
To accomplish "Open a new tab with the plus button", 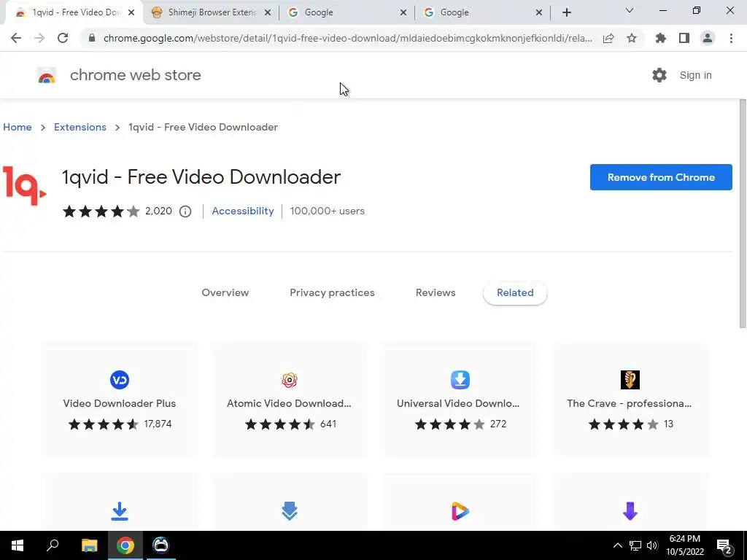I will point(566,12).
